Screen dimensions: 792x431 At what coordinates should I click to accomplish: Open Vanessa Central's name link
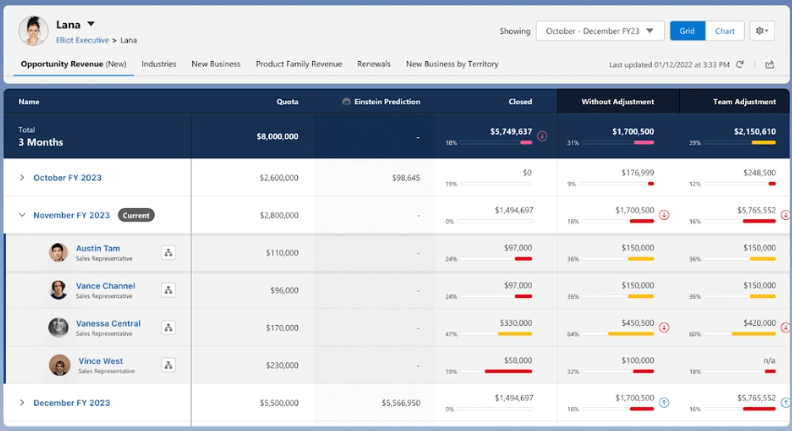pos(108,323)
